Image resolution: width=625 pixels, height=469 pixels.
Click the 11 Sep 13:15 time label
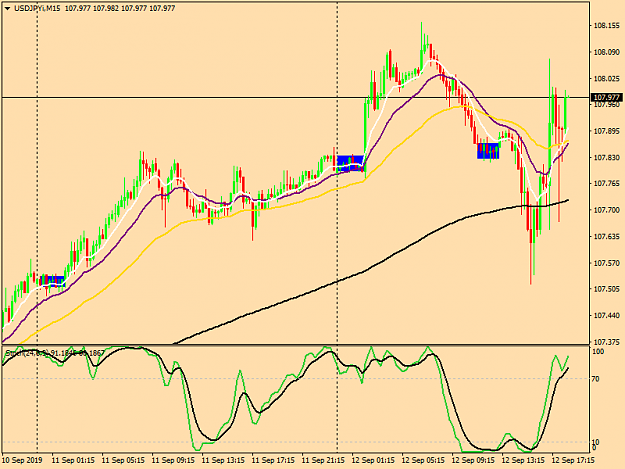[223, 461]
